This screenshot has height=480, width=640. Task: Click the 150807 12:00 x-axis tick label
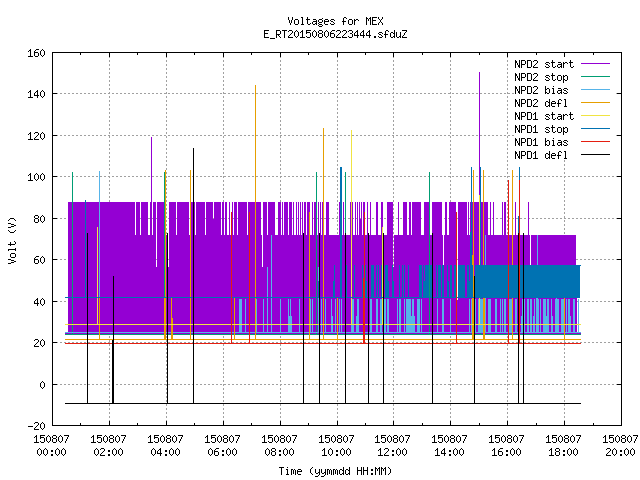click(392, 446)
